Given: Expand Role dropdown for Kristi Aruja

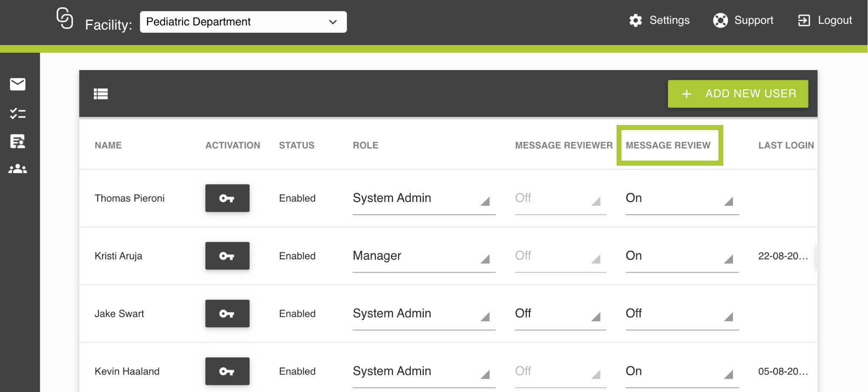Looking at the screenshot, I should pos(423,256).
